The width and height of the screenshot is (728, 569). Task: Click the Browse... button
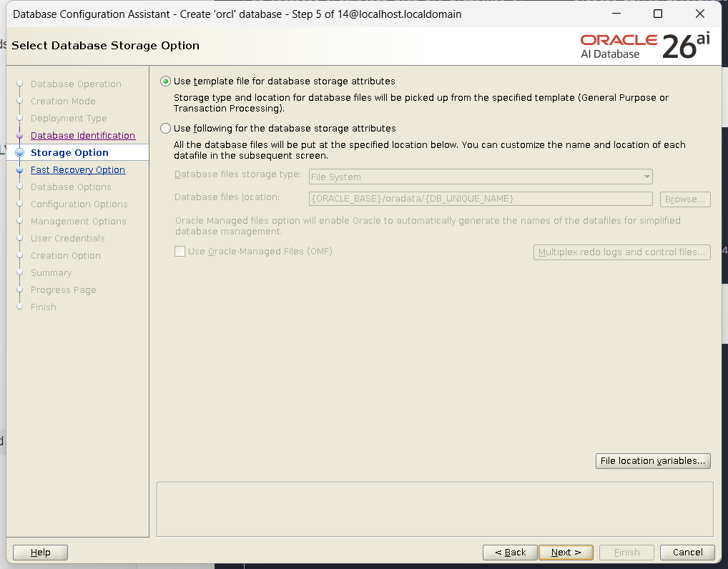click(x=685, y=199)
